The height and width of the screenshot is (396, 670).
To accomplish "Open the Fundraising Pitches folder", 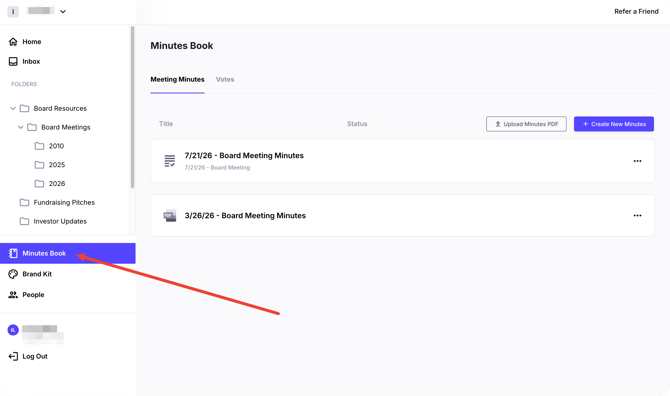I will [x=64, y=202].
